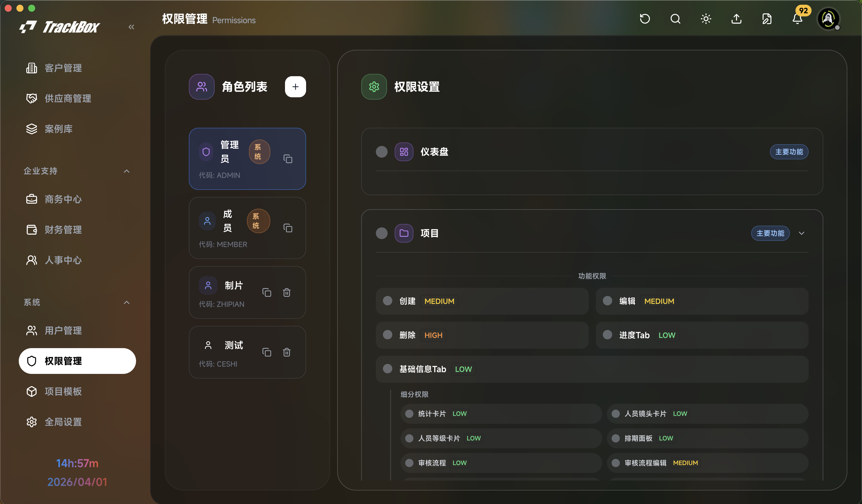Screen dimensions: 862x504
Task: Add a new role with the plus button
Action: click(x=295, y=87)
